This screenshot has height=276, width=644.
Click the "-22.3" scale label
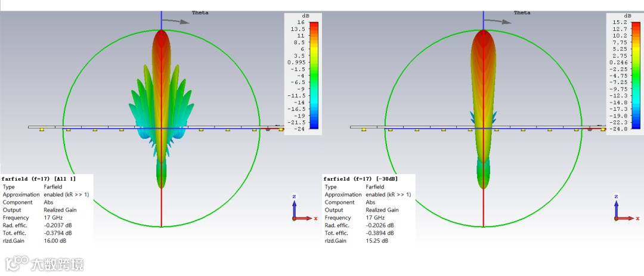618,122
